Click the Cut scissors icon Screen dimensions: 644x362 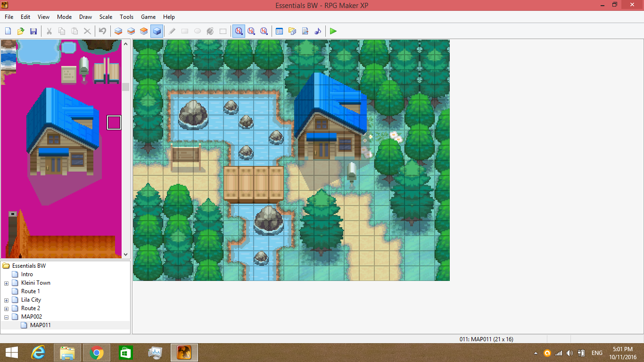click(49, 31)
